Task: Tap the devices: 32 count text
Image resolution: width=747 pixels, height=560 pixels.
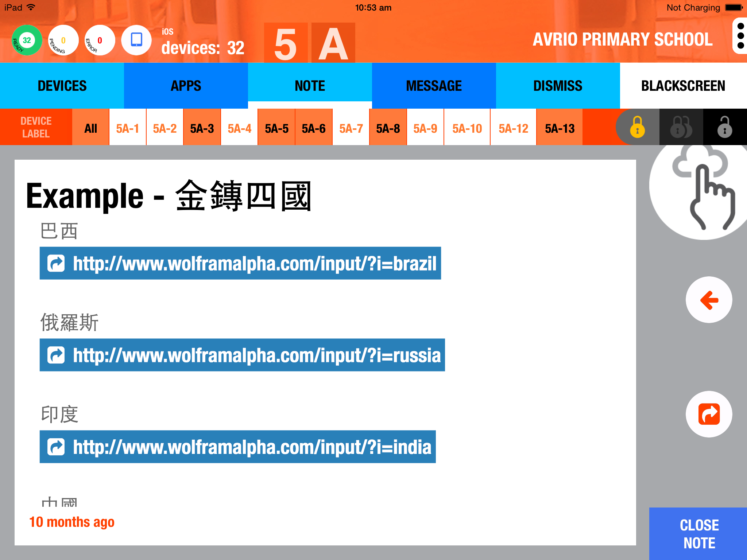Action: click(203, 48)
